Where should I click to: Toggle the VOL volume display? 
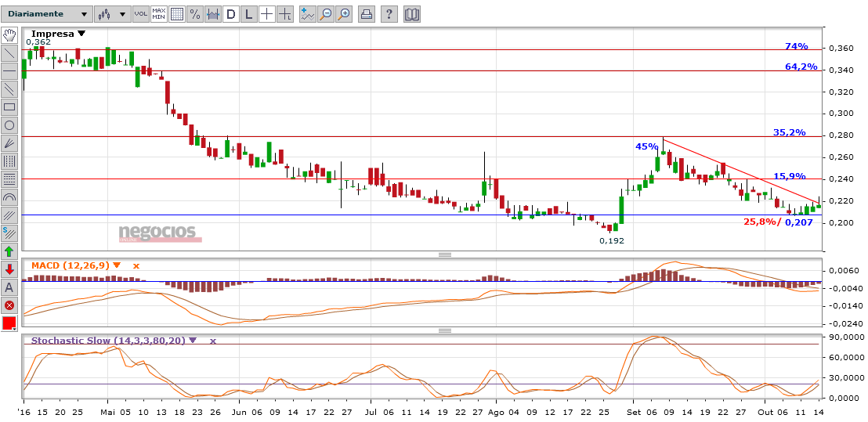coord(140,14)
